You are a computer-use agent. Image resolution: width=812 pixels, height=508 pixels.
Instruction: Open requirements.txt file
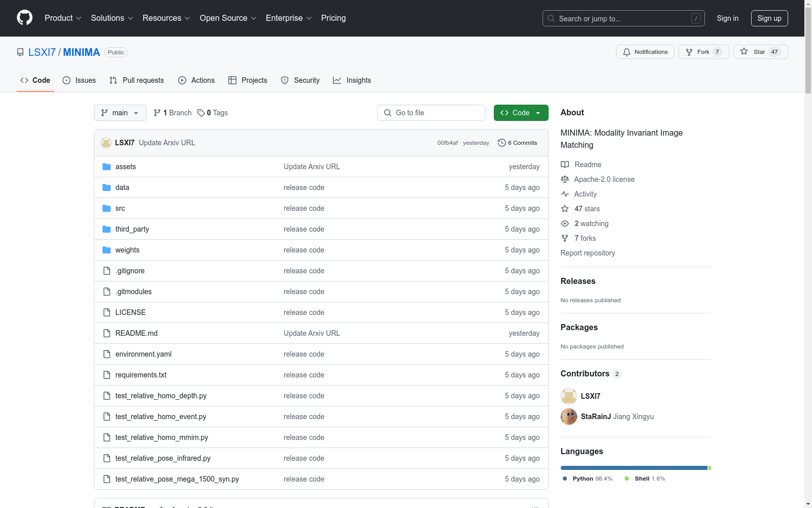click(x=141, y=375)
